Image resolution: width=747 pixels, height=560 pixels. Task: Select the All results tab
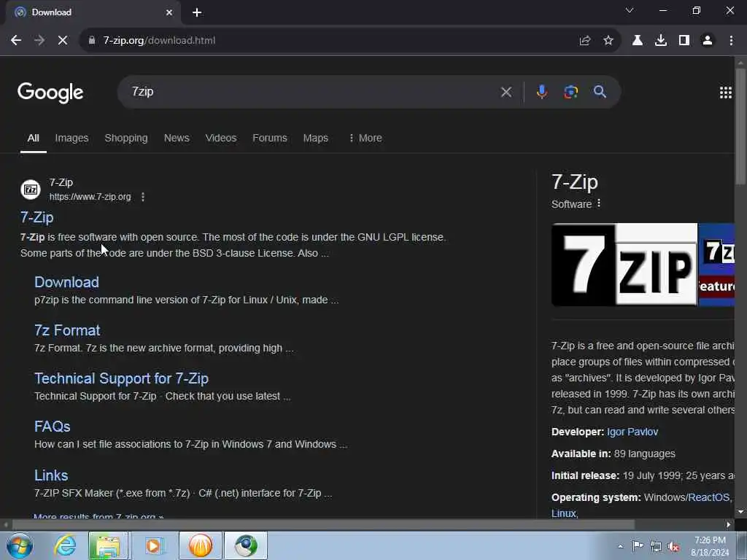pos(33,138)
